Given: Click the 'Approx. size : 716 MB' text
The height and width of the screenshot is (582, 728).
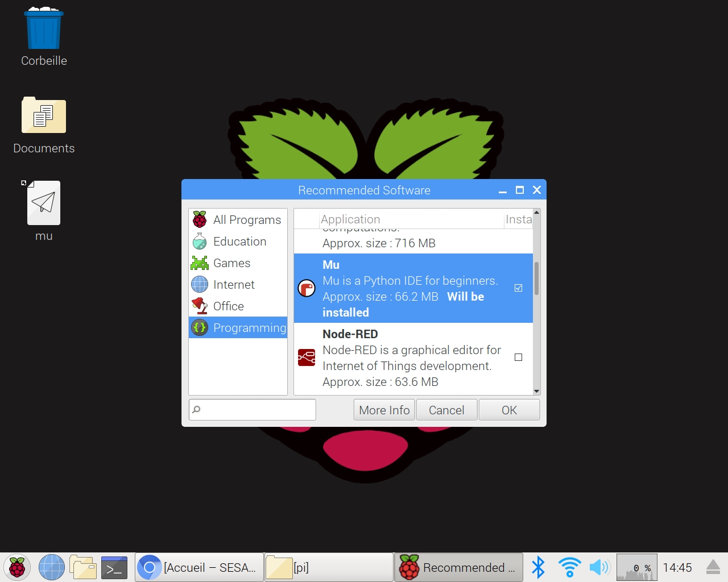Looking at the screenshot, I should (379, 243).
